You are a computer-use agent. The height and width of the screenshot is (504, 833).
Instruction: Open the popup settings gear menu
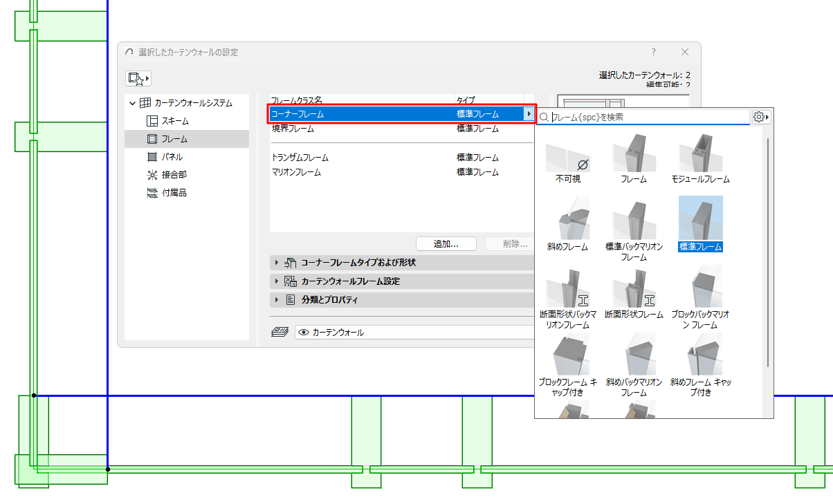pyautogui.click(x=761, y=118)
